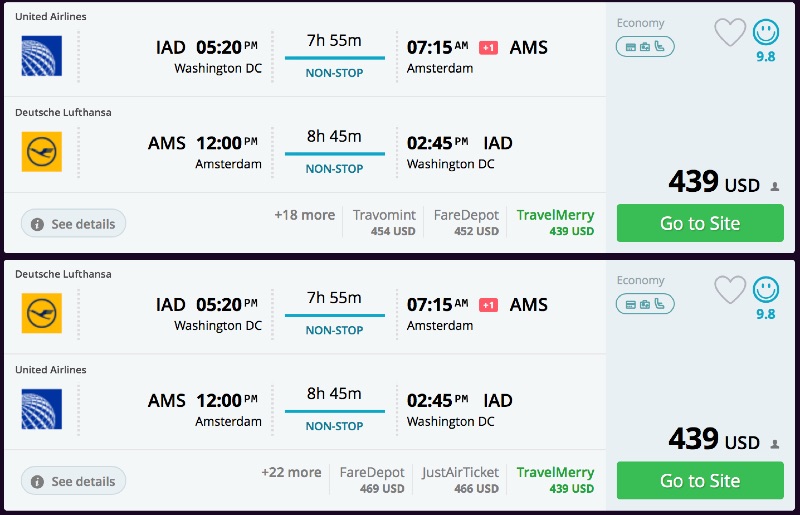Expand See details for second flight

[x=73, y=481]
